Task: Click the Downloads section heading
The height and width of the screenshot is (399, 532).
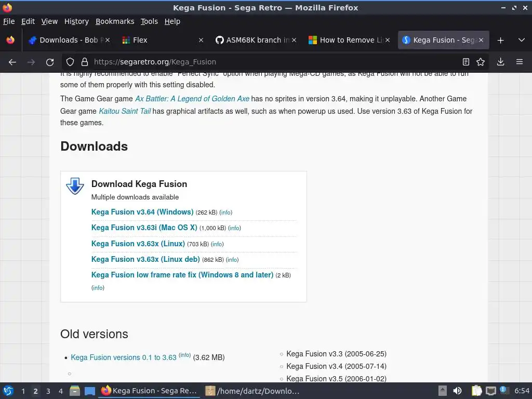Action: coord(94,147)
